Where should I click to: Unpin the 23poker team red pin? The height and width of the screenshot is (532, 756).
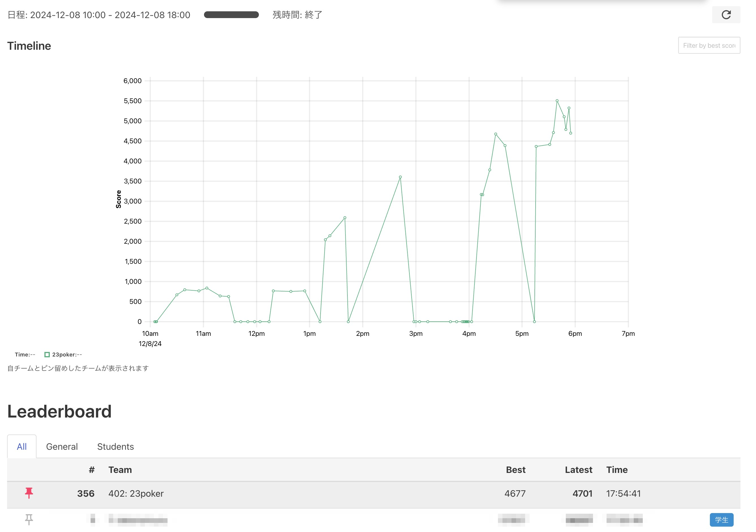pyautogui.click(x=29, y=493)
